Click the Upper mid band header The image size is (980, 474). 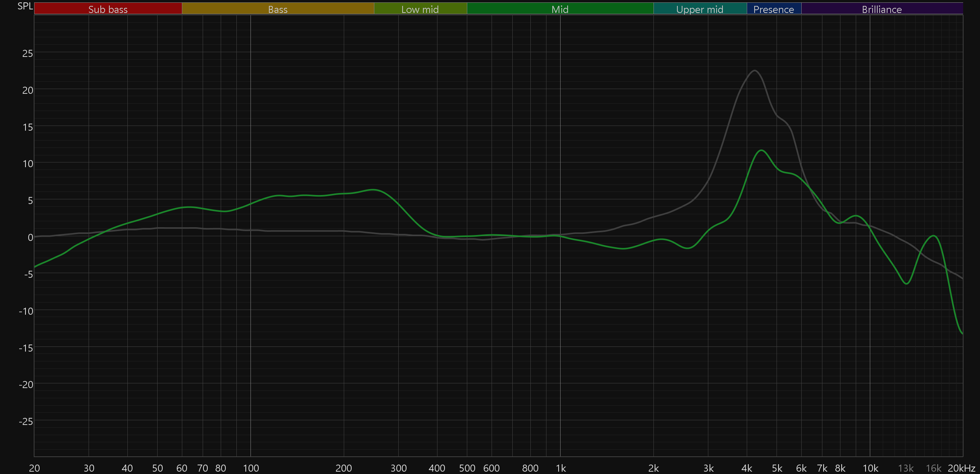click(x=700, y=9)
